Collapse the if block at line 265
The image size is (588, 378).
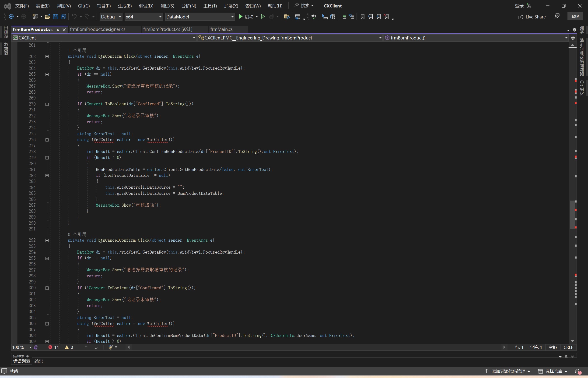click(47, 74)
